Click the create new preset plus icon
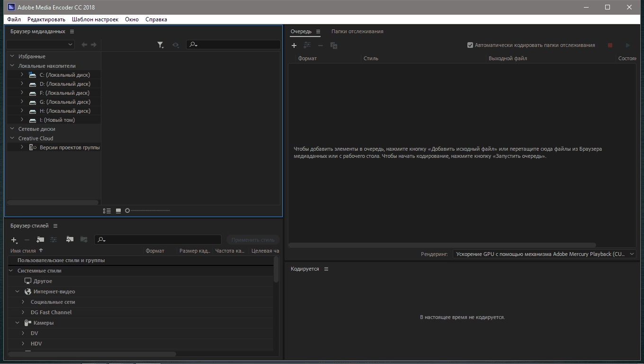The width and height of the screenshot is (644, 364). point(14,240)
